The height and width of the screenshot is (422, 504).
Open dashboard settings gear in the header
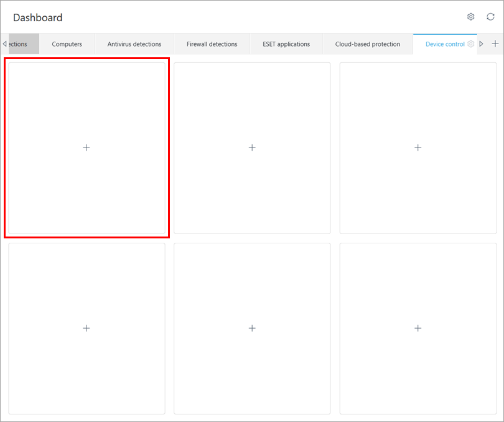[x=471, y=17]
